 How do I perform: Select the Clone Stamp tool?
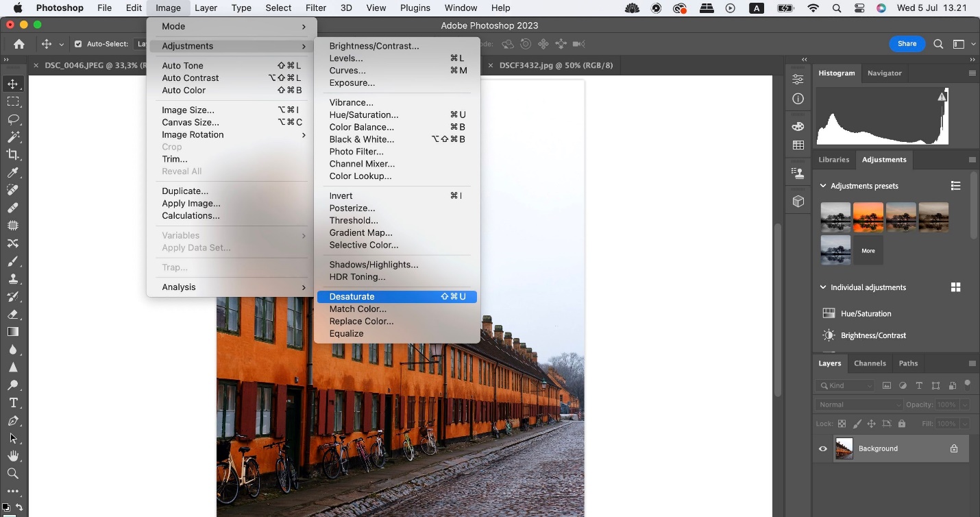pos(13,279)
